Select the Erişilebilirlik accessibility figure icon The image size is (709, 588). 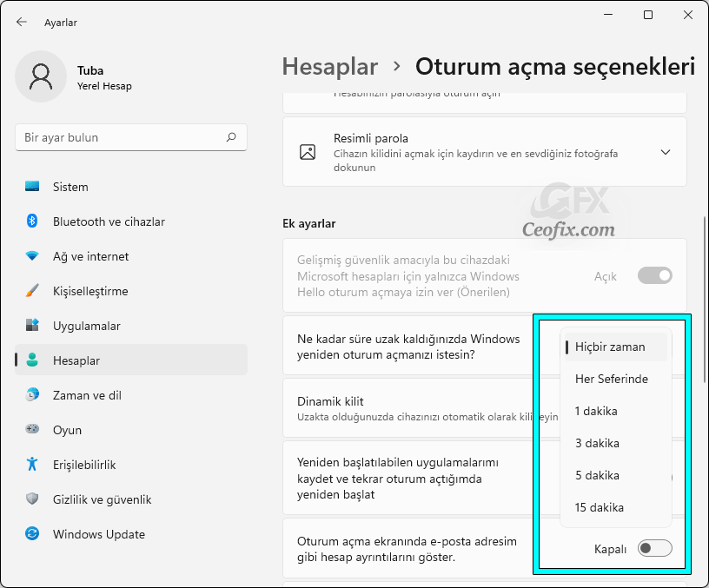[32, 464]
